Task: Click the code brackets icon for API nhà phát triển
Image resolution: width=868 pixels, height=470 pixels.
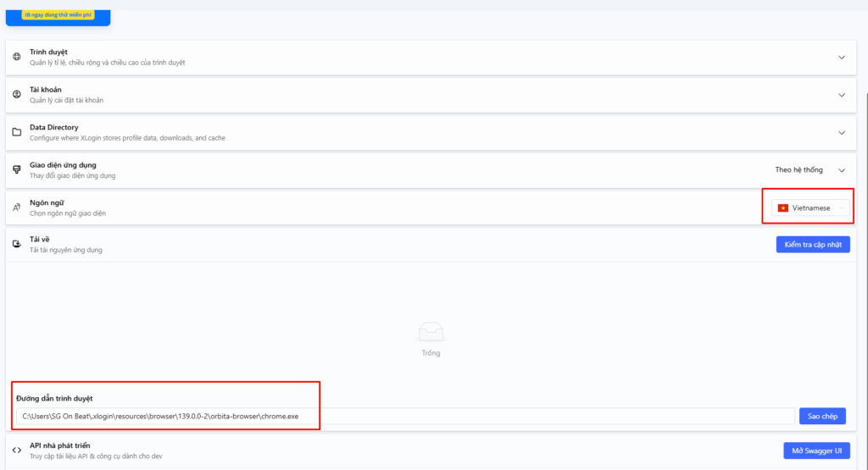Action: (x=16, y=450)
